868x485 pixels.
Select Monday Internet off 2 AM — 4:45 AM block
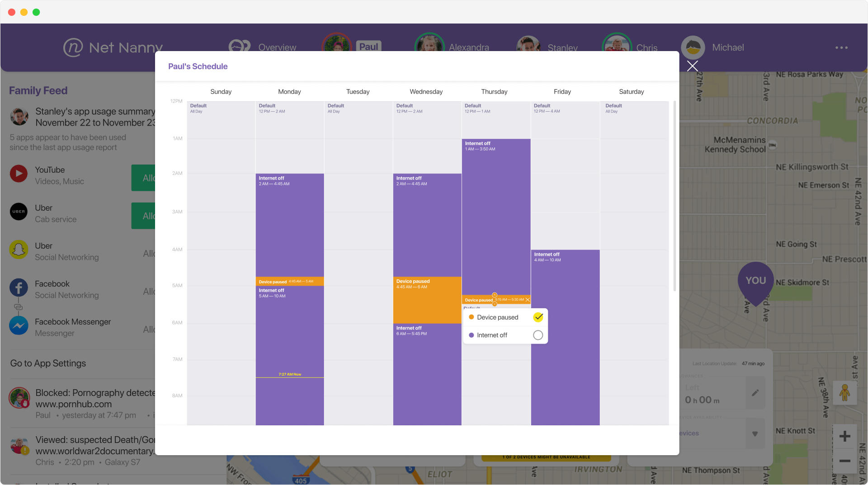click(x=290, y=225)
